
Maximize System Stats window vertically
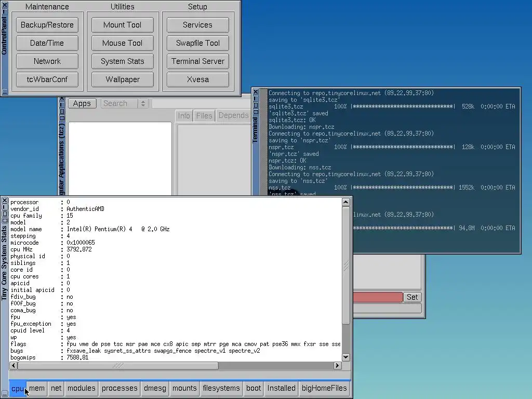[5, 214]
